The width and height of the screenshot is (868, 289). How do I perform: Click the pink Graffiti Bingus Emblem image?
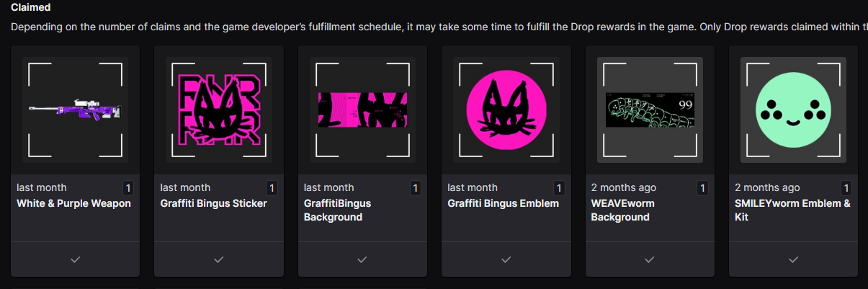tap(506, 110)
